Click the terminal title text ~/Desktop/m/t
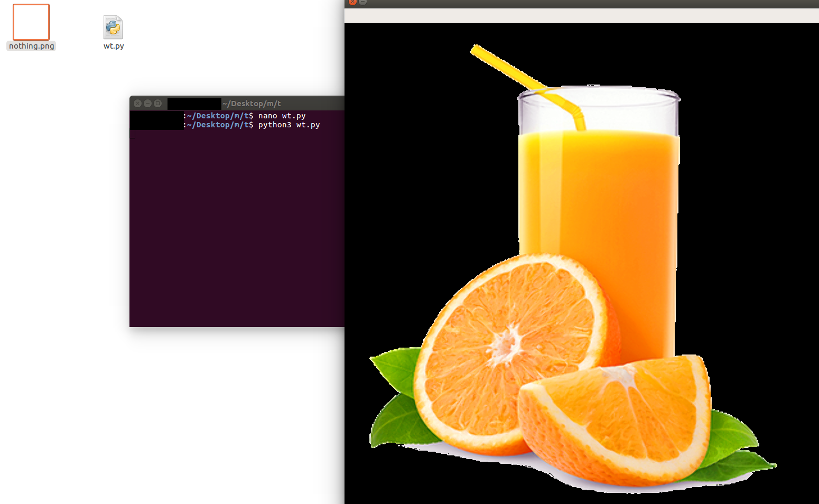 pyautogui.click(x=252, y=104)
